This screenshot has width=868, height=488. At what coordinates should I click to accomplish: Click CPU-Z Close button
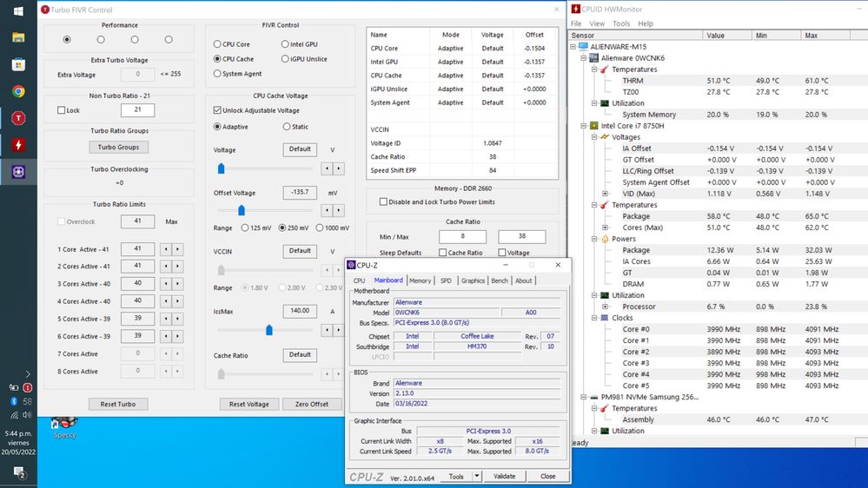pos(548,476)
